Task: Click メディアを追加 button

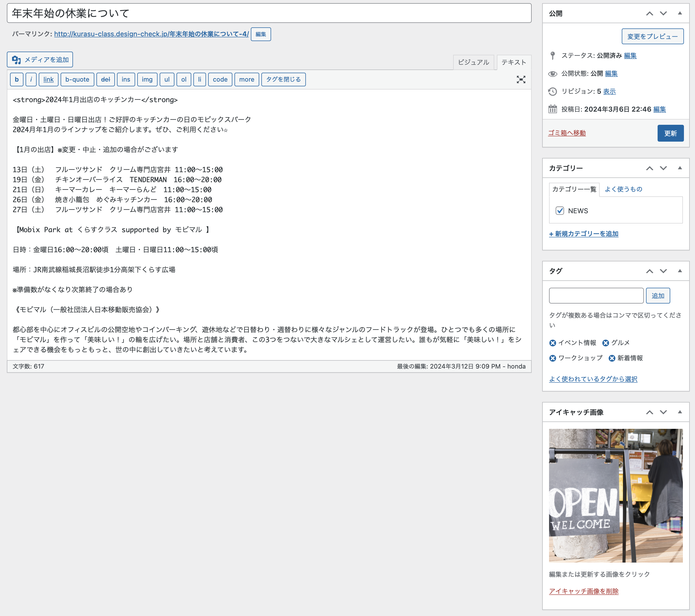Action: pos(40,59)
